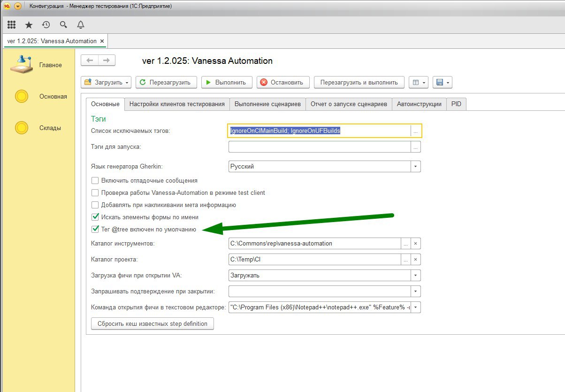The width and height of the screenshot is (565, 392).
Task: Browse for Каталог инструментов folder
Action: click(x=406, y=244)
